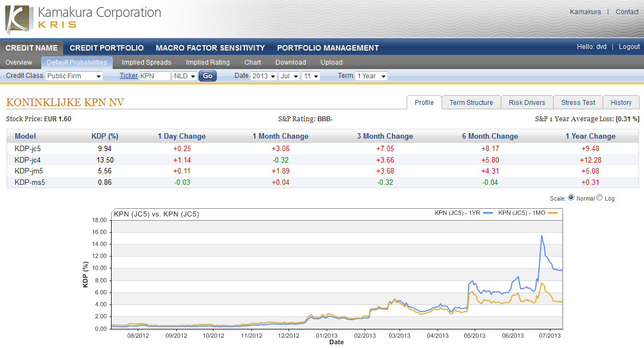
Task: Switch to Implied Rating sub-tab
Action: (x=208, y=63)
